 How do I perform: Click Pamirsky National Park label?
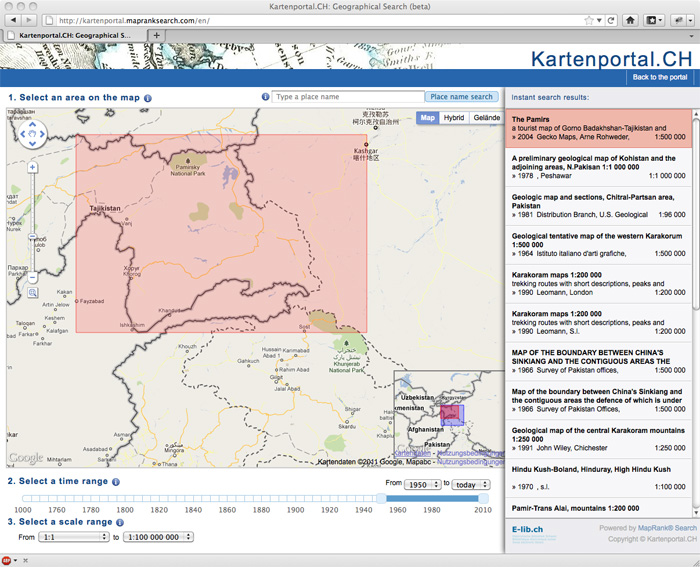coord(188,170)
